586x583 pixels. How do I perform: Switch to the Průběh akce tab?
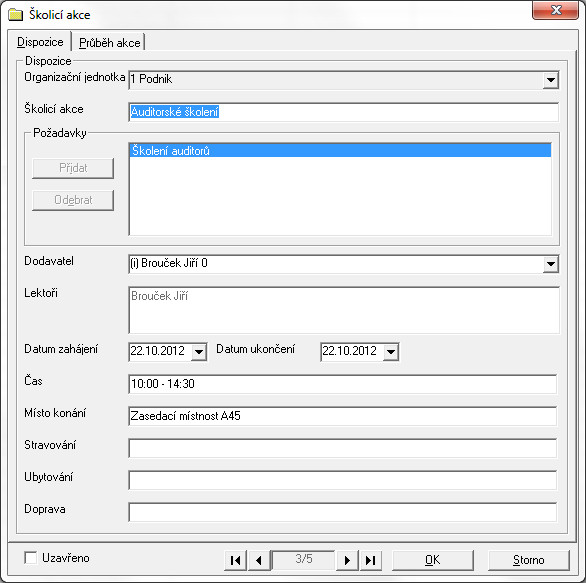[110, 43]
